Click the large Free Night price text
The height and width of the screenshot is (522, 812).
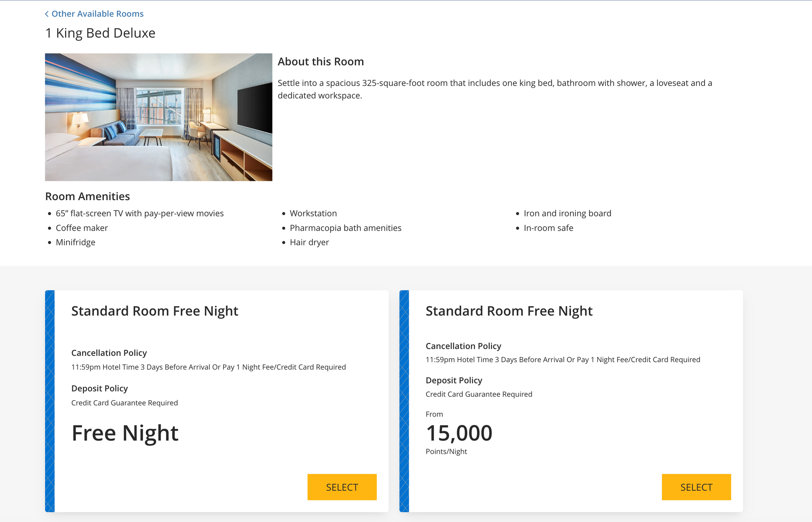(125, 433)
